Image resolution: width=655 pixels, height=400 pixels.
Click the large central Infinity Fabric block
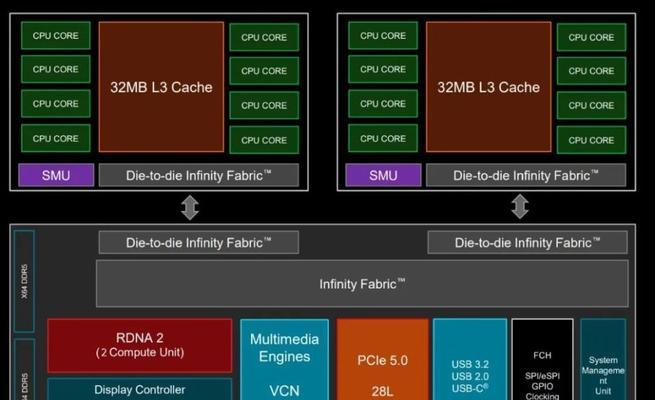[x=362, y=284]
